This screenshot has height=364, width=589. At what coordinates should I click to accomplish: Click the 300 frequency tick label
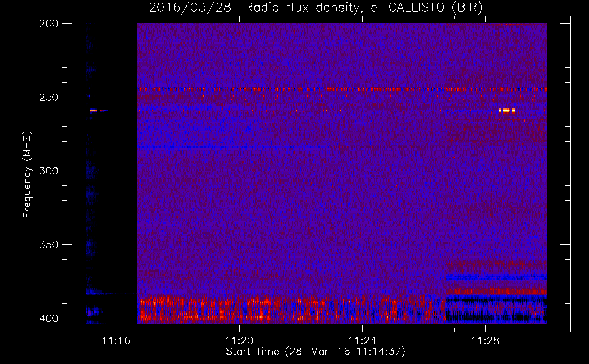tap(49, 171)
